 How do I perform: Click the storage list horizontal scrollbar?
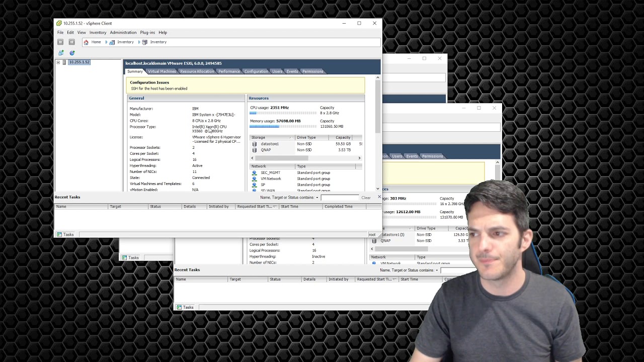281,158
